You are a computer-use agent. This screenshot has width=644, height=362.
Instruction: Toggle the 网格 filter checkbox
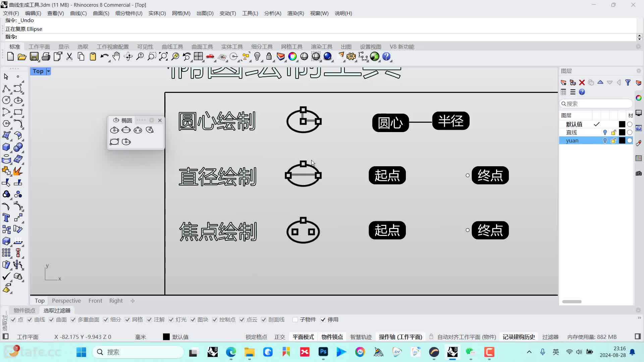(127, 320)
